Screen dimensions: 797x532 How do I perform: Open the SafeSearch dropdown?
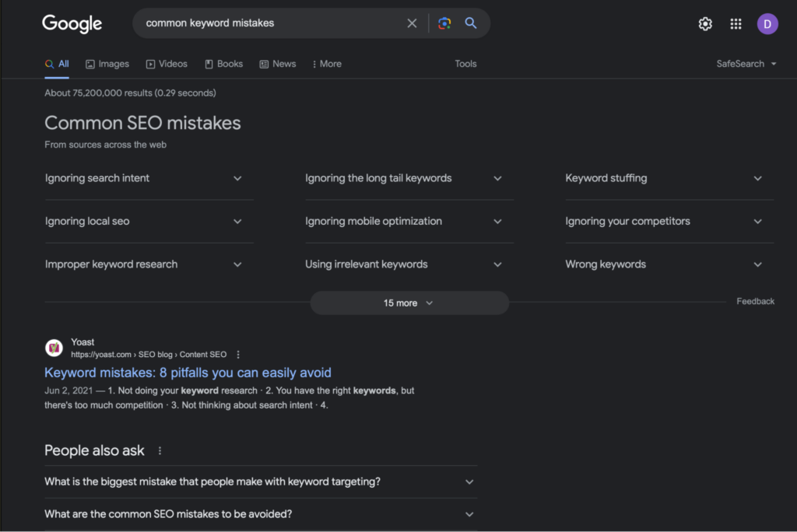tap(746, 64)
